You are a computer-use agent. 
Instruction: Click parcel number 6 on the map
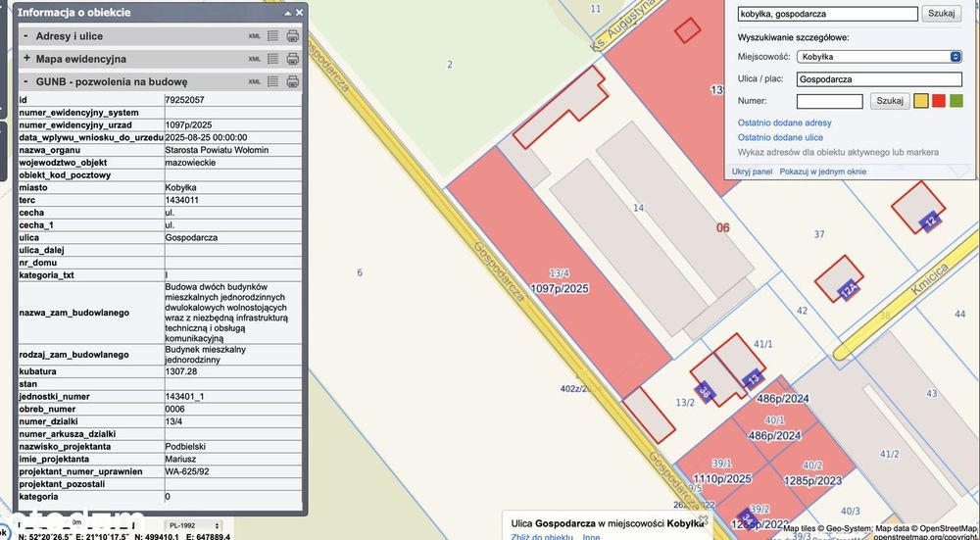click(x=360, y=272)
